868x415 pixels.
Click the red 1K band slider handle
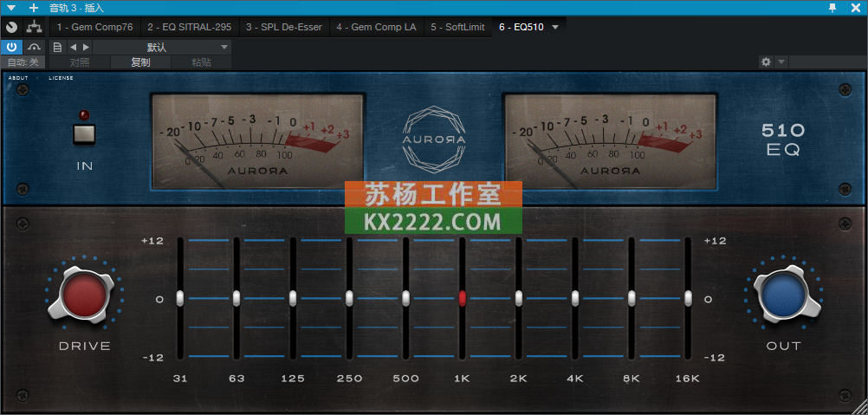click(463, 298)
